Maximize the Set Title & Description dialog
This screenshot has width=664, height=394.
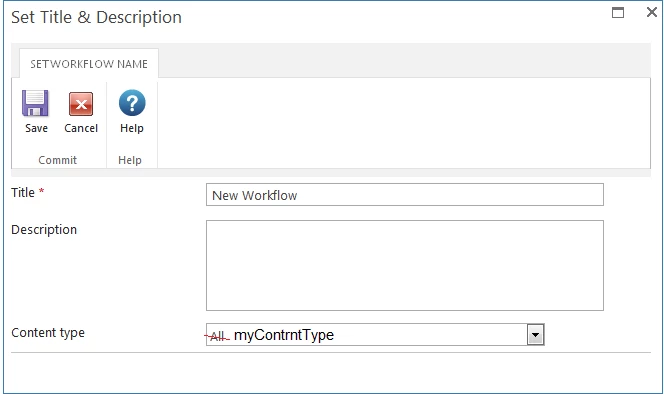(x=618, y=13)
